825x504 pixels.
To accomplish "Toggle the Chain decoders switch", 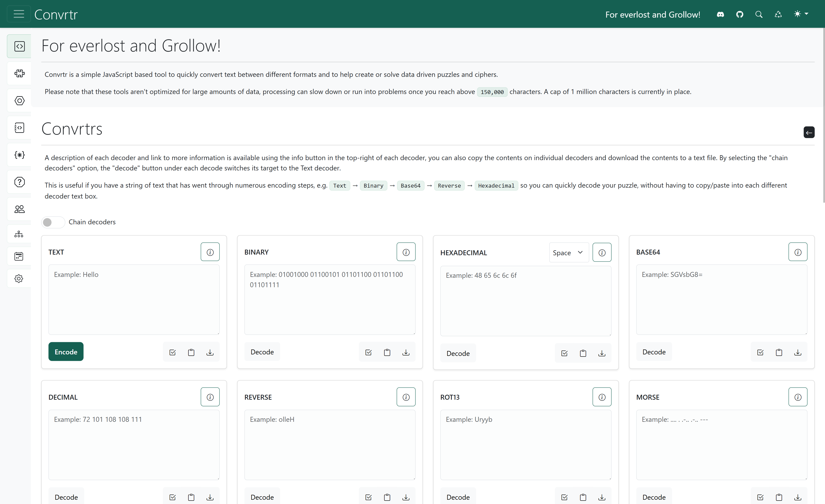I will (53, 222).
